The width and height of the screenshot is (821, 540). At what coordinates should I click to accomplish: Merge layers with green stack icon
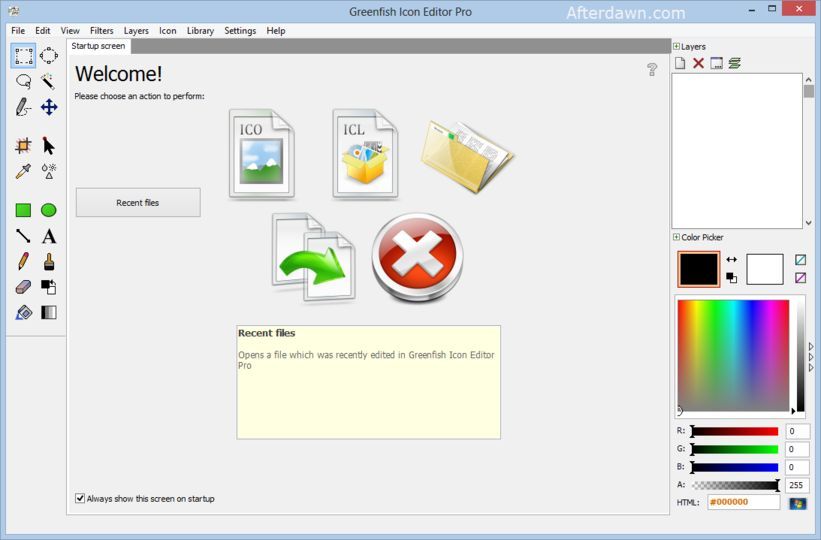735,63
